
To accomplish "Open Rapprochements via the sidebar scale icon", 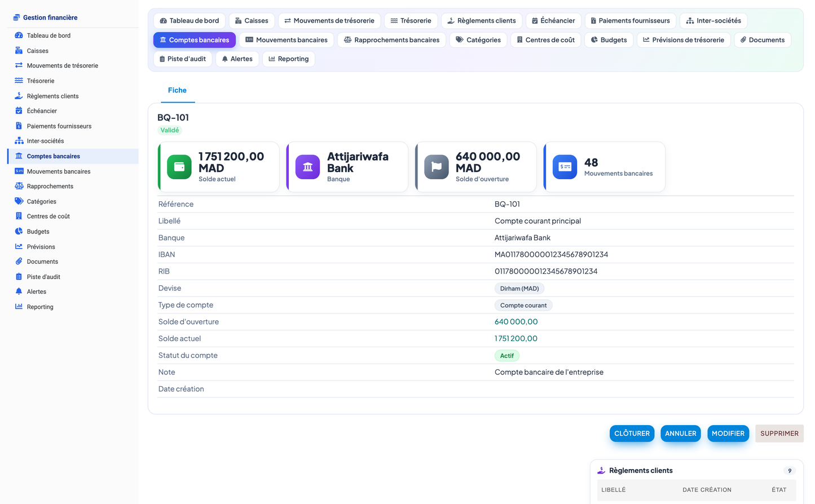I will coord(19,186).
